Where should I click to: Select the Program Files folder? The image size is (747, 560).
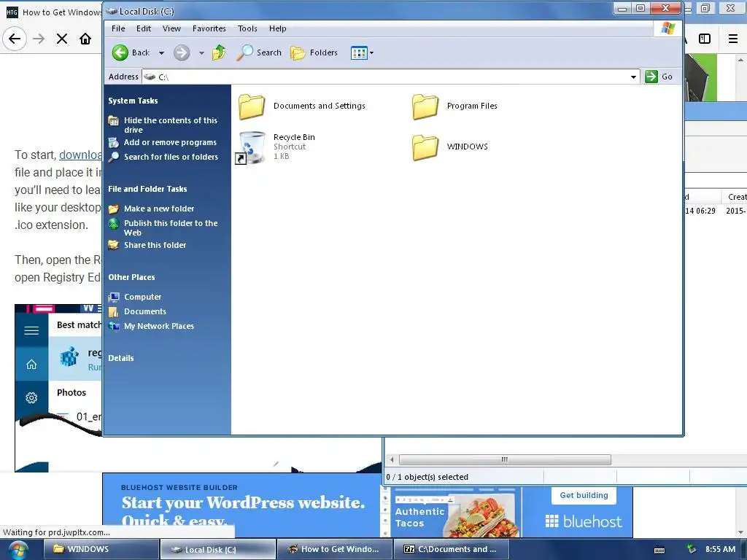[x=455, y=106]
